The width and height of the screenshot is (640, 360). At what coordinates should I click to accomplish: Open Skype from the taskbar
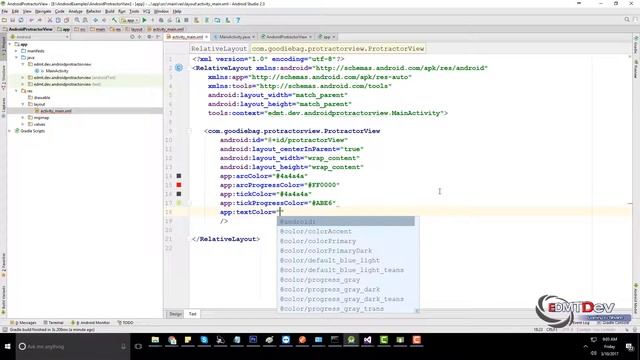point(204,340)
